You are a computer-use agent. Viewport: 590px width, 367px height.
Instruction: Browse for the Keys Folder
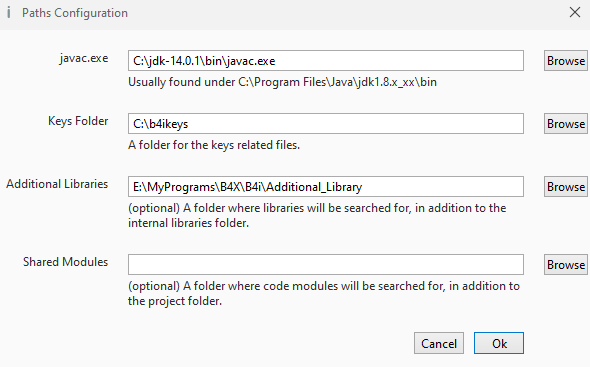pyautogui.click(x=566, y=124)
